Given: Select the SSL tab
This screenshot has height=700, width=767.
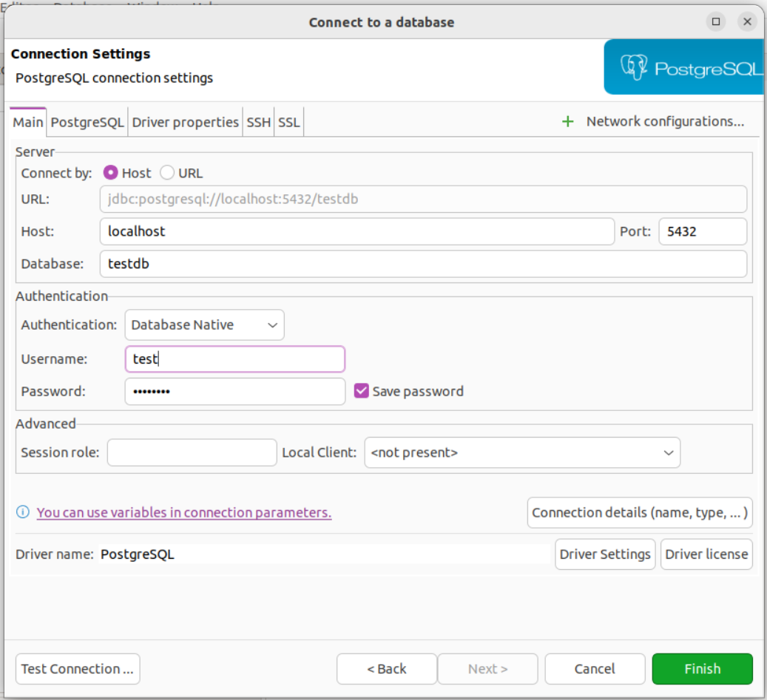Looking at the screenshot, I should click(288, 121).
